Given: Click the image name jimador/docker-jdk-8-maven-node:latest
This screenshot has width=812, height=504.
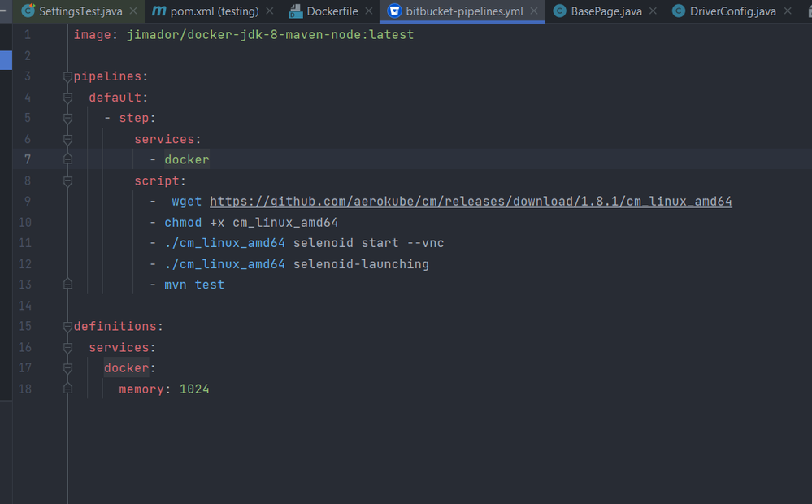Looking at the screenshot, I should pyautogui.click(x=270, y=35).
